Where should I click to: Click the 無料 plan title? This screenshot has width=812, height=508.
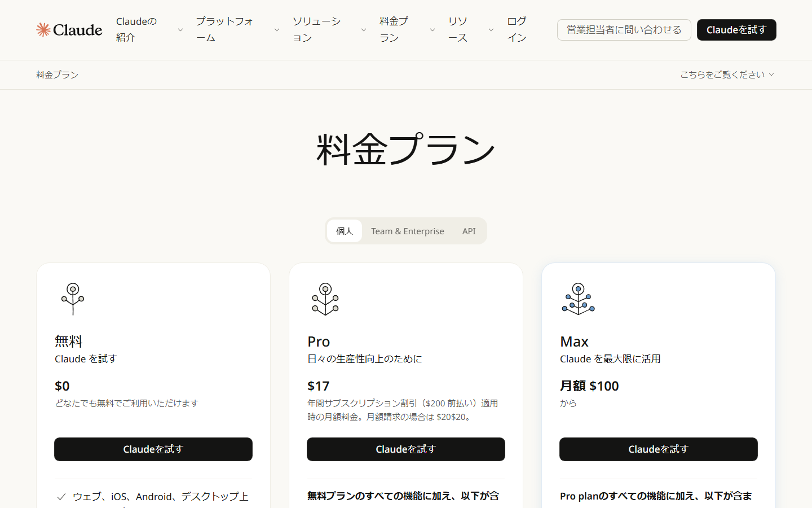coord(69,341)
